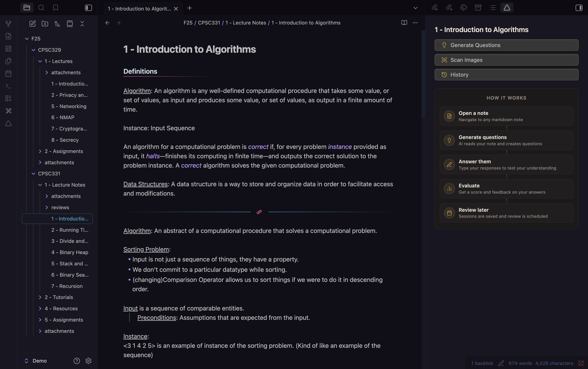Create a new folder in the file explorer
Screen dimensions: 588x369
point(45,24)
